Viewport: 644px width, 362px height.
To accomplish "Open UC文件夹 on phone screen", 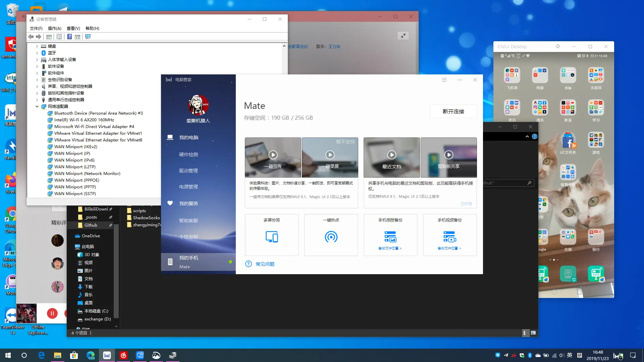I will point(568,140).
